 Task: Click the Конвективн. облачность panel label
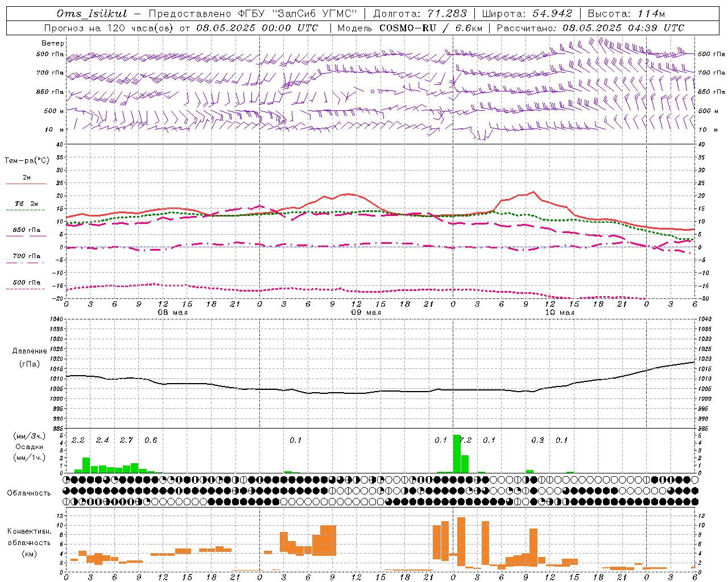(29, 537)
